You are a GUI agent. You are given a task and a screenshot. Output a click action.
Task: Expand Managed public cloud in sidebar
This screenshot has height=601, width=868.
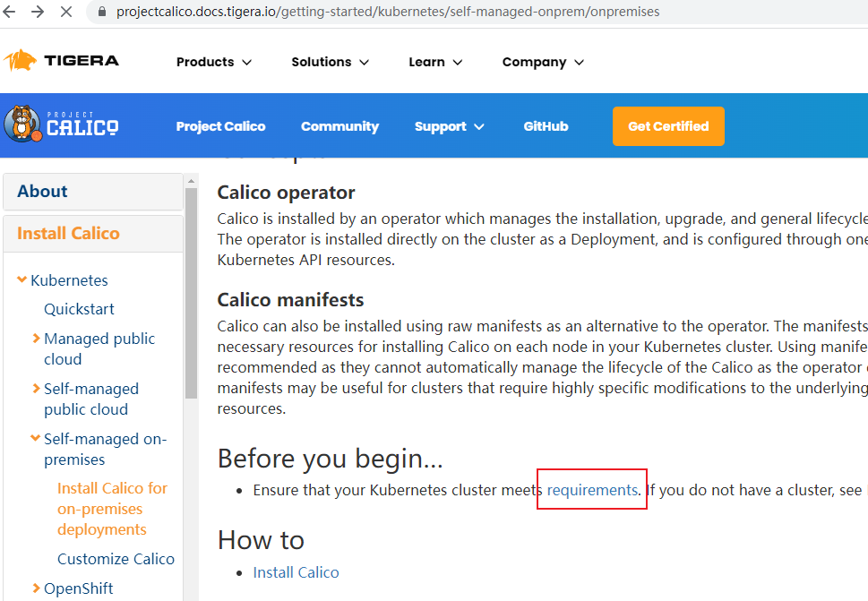(x=36, y=339)
